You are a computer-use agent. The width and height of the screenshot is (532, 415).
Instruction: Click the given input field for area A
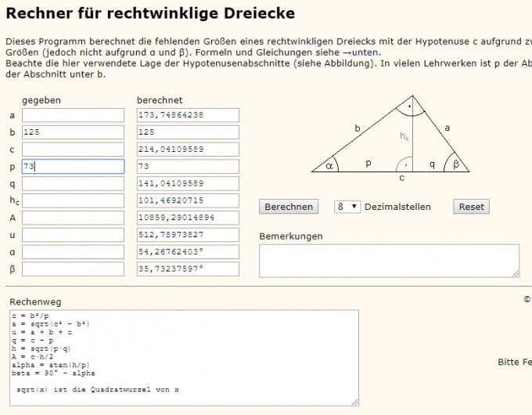coord(73,218)
